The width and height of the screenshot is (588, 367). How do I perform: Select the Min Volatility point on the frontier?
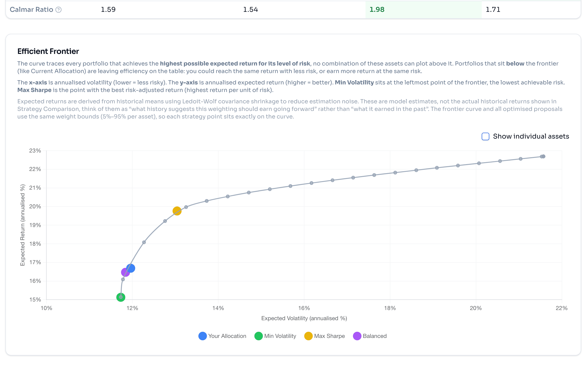pyautogui.click(x=120, y=297)
